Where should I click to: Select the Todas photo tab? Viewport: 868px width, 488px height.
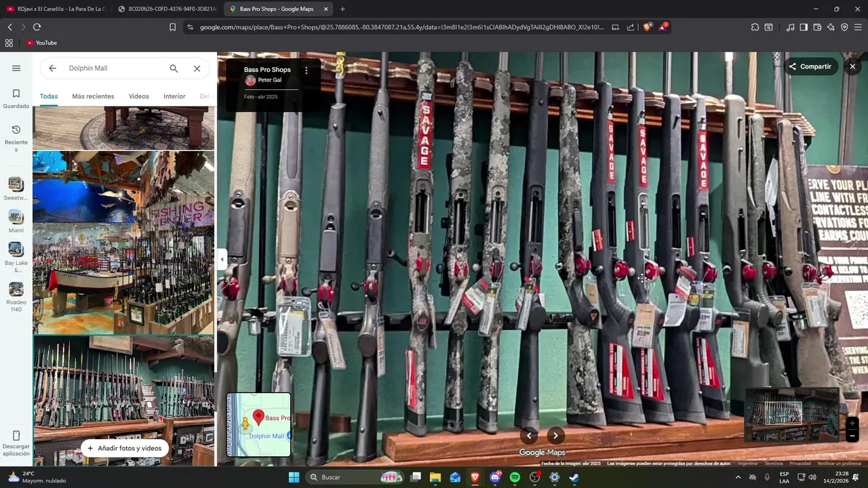[49, 96]
